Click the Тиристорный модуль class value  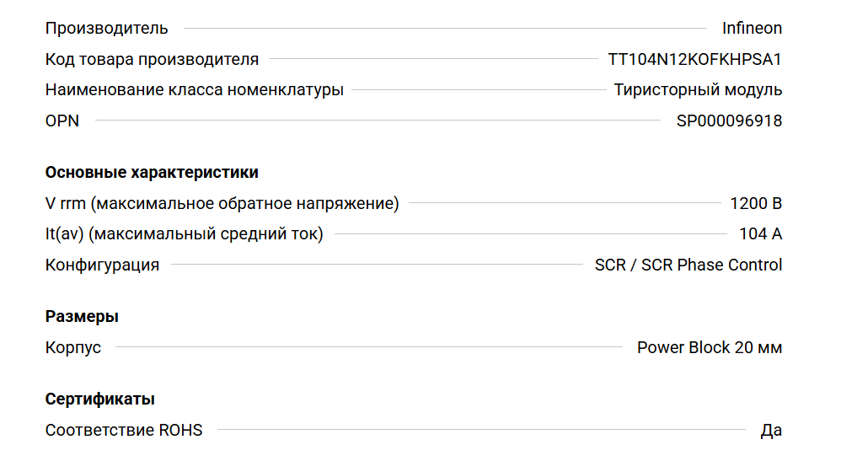[698, 90]
